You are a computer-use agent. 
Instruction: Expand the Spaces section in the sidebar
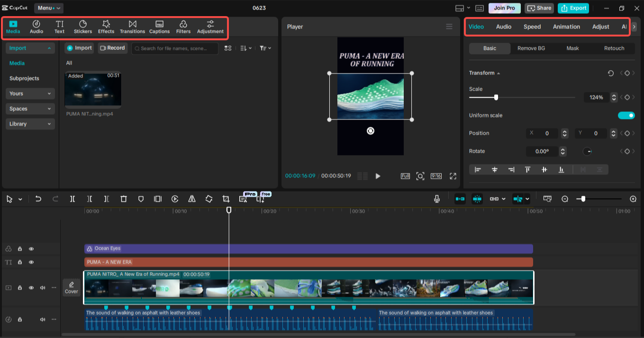[x=30, y=109]
